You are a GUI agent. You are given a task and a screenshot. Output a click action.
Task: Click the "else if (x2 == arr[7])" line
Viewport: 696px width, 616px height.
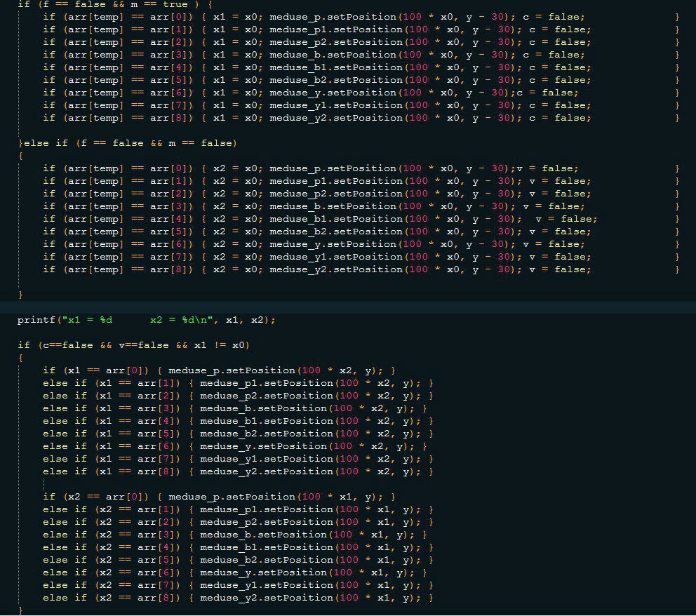click(x=238, y=585)
